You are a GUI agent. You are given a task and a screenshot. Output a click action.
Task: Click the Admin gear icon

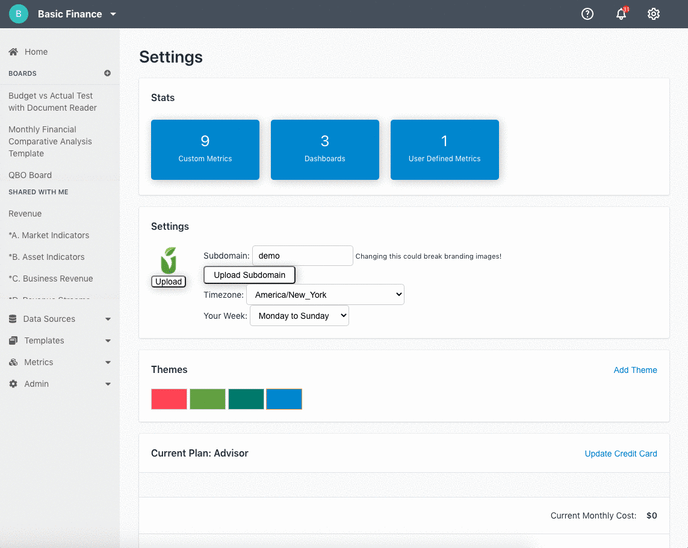pyautogui.click(x=13, y=384)
